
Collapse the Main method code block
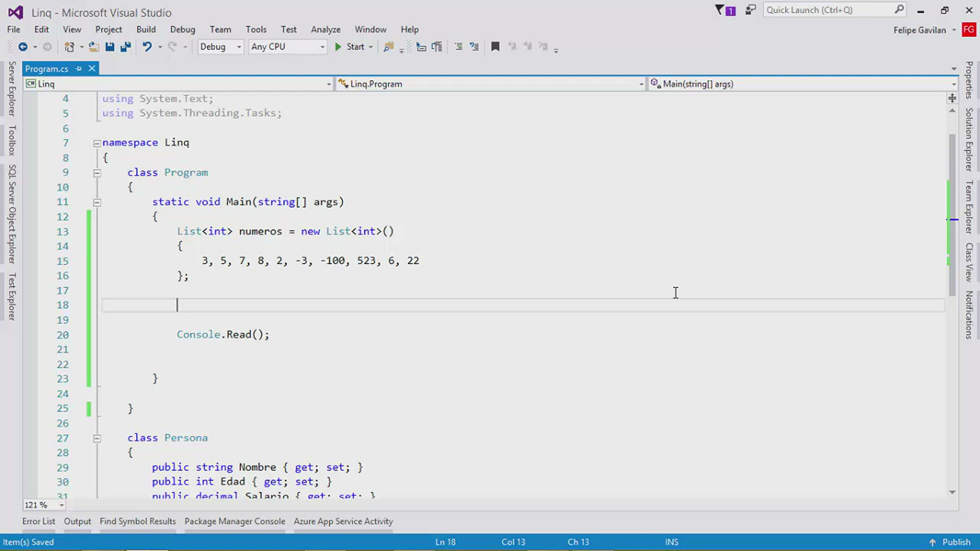click(x=97, y=203)
